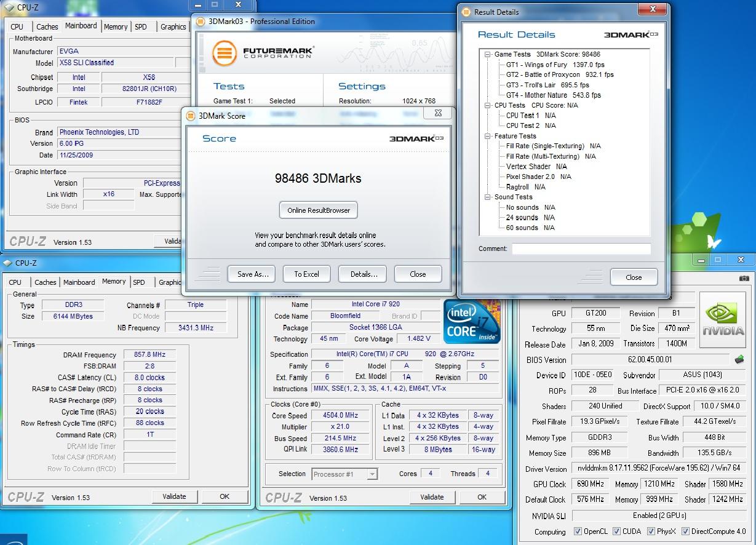756x545 pixels.
Task: Select Fill Rate (Single-Texturing) row
Action: [554, 146]
